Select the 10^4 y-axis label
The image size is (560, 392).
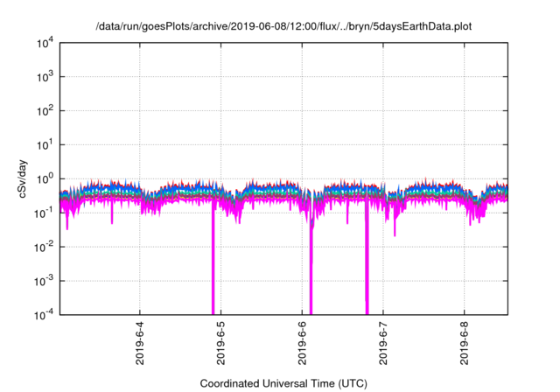point(45,44)
